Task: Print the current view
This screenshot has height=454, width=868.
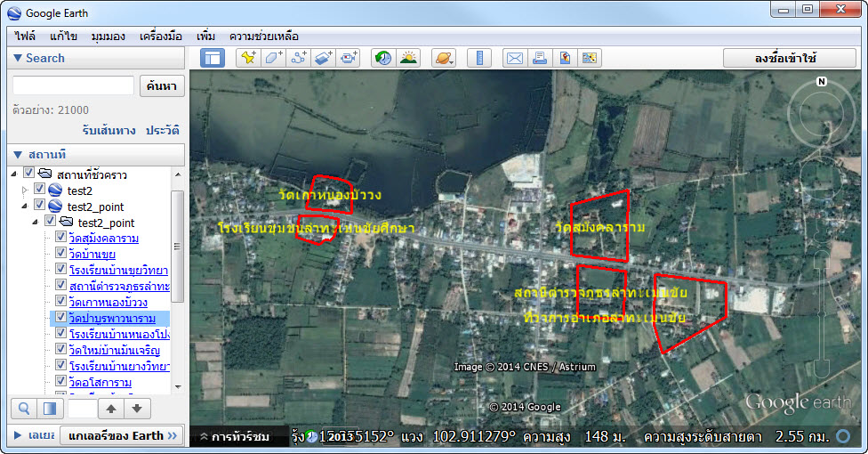Action: (x=540, y=58)
